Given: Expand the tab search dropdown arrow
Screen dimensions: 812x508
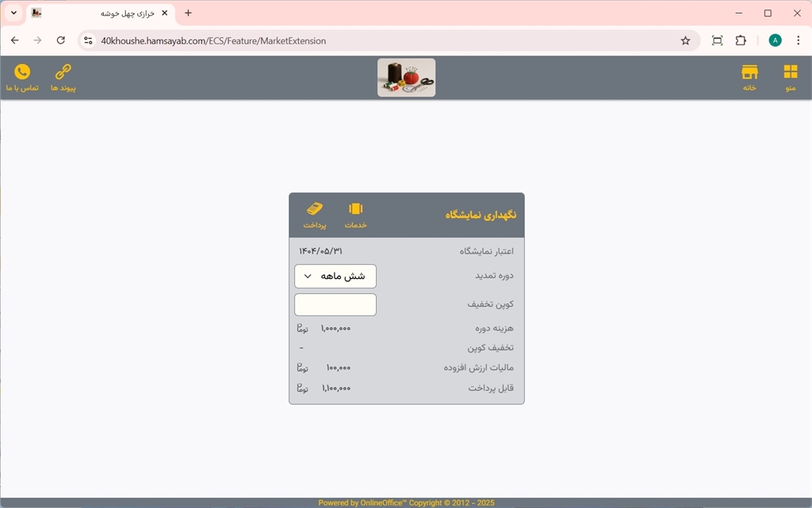Looking at the screenshot, I should [x=13, y=13].
